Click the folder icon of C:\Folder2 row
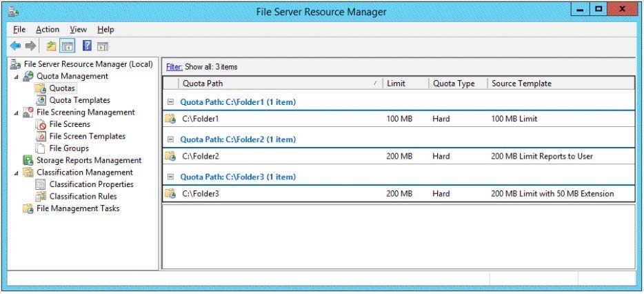The height and width of the screenshot is (294, 644). [x=170, y=156]
